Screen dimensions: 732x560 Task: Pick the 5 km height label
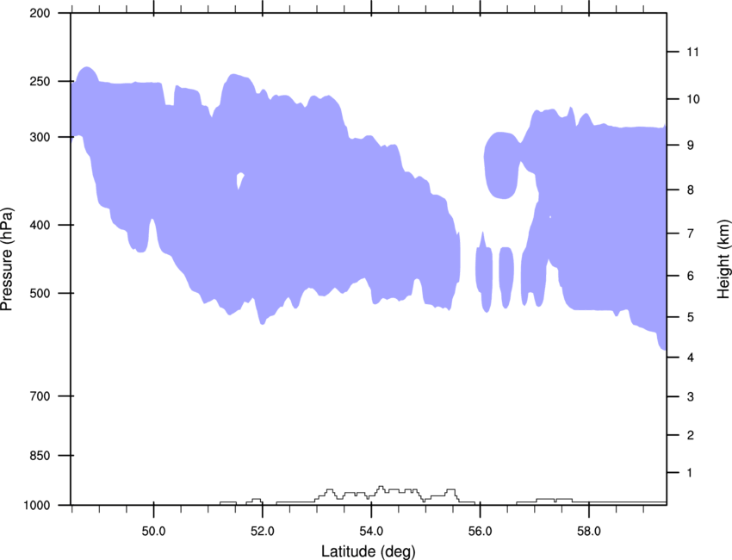691,317
